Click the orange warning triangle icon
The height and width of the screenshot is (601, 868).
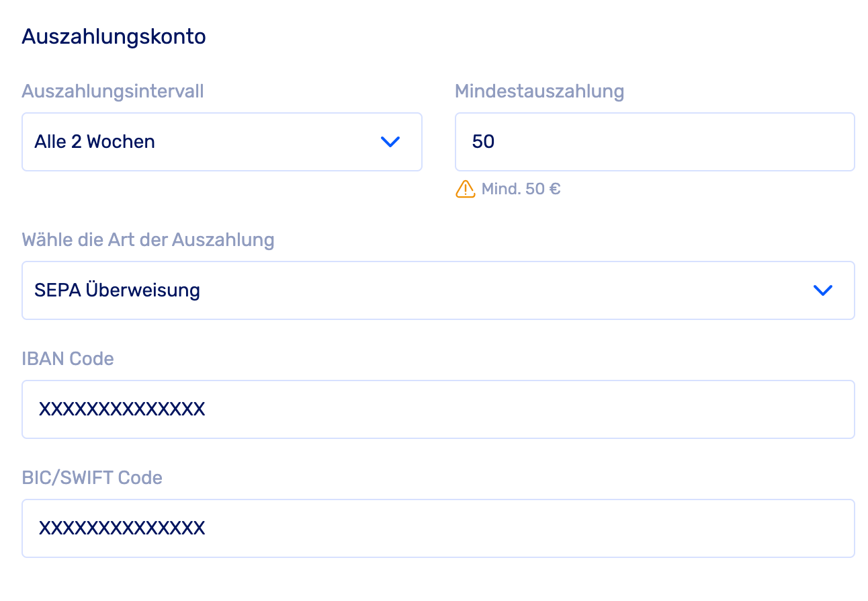tap(465, 189)
